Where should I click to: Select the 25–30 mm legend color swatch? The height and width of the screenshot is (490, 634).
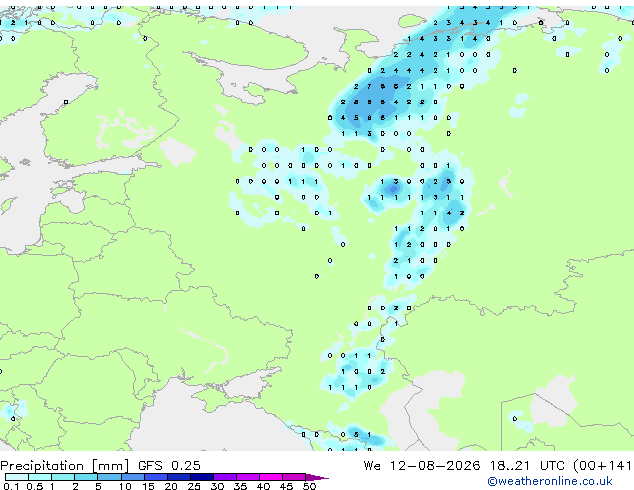[202, 477]
